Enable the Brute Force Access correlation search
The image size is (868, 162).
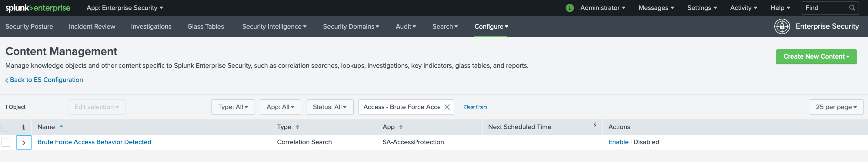618,142
